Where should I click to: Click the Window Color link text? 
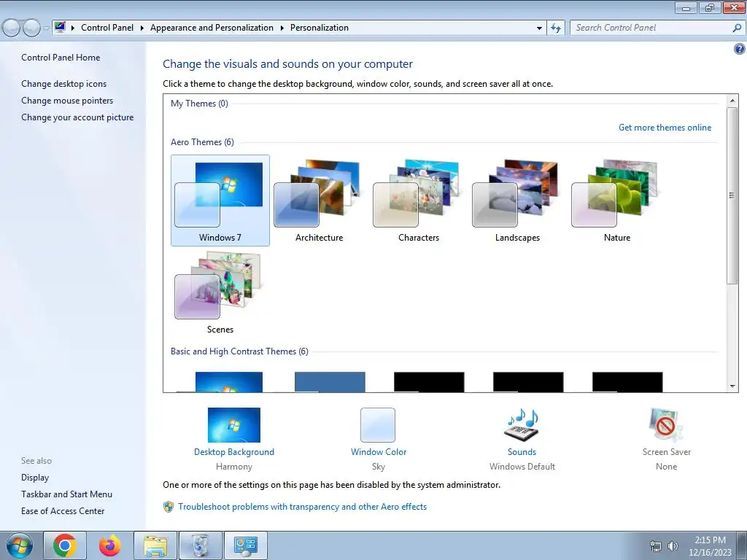[379, 452]
